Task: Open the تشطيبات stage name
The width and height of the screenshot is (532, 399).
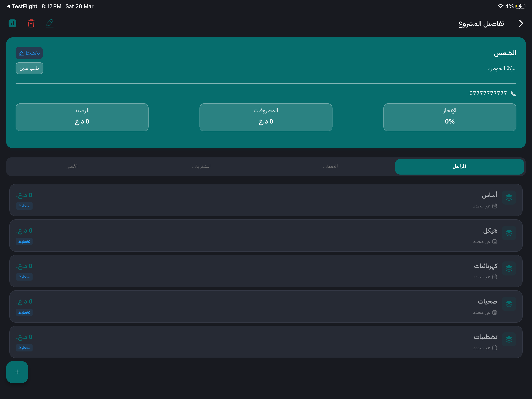Action: [x=486, y=337]
